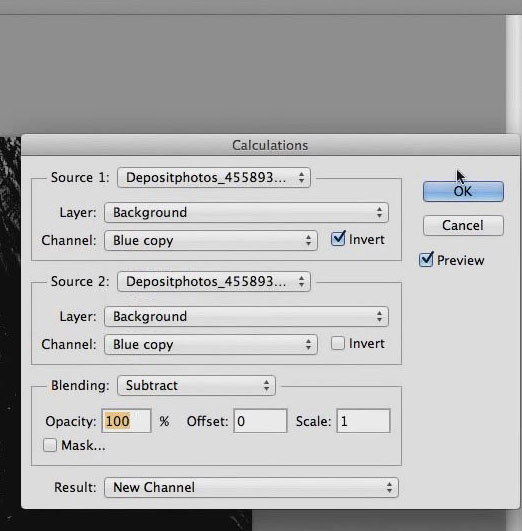Open the Source 1 Channel dropdown
Image resolution: width=522 pixels, height=531 pixels.
pyautogui.click(x=211, y=241)
